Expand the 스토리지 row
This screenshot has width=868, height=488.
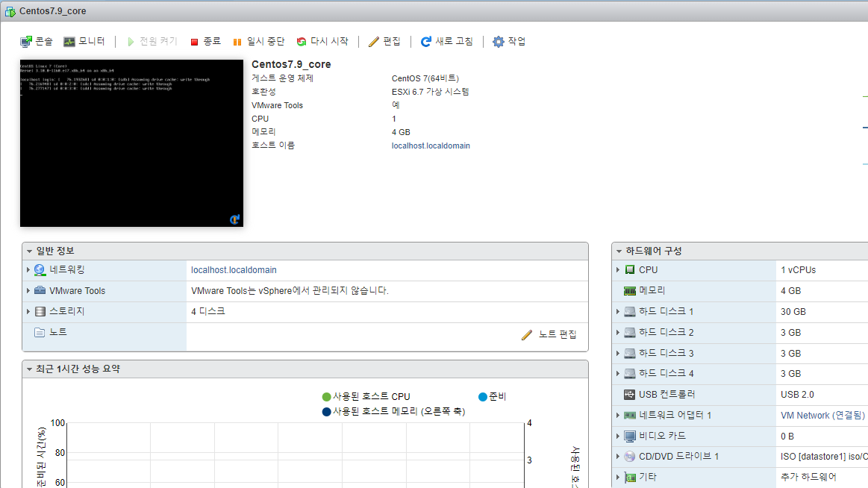pos(28,311)
